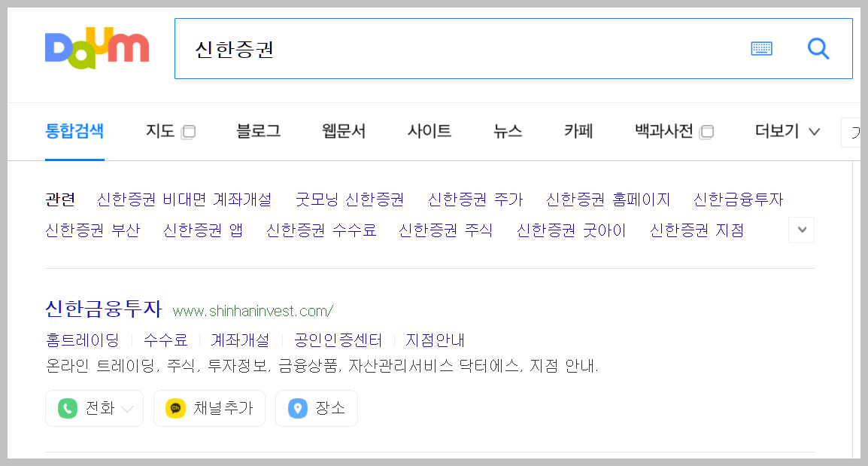Click related search 신한증권 홈페이지
This screenshot has width=868, height=466.
point(608,199)
